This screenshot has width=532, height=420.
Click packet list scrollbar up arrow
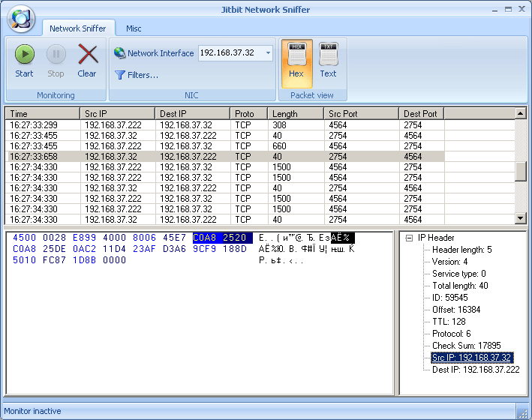521,113
